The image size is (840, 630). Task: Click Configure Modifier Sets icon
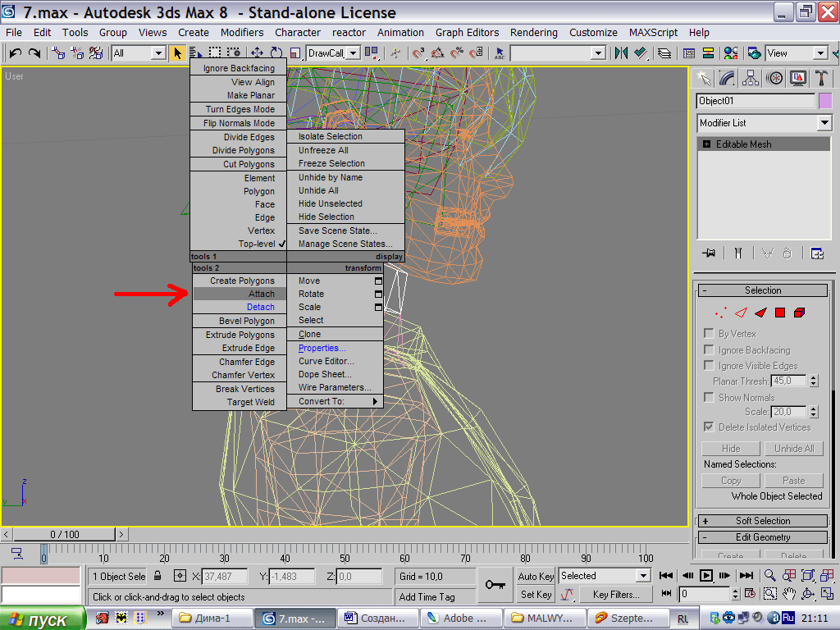click(x=817, y=253)
